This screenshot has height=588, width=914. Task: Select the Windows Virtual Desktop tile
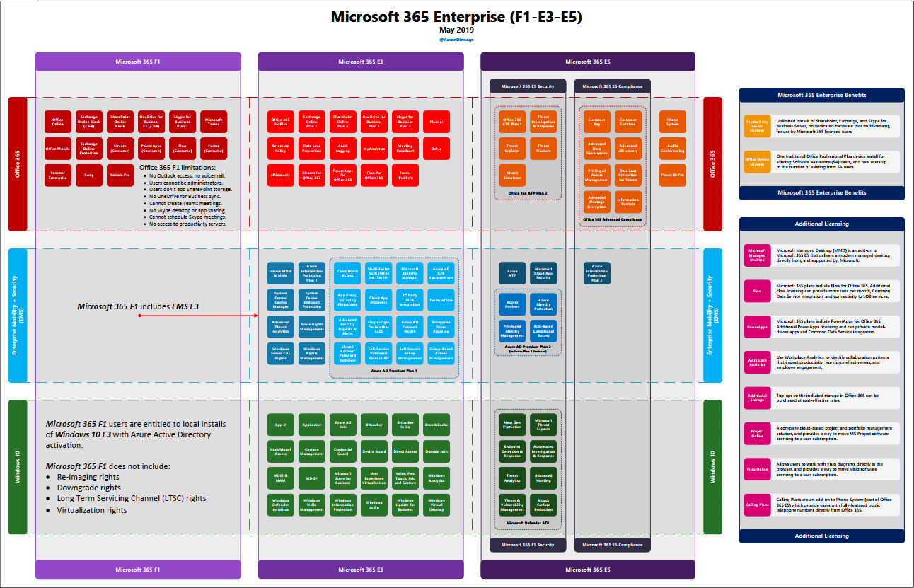tap(436, 505)
